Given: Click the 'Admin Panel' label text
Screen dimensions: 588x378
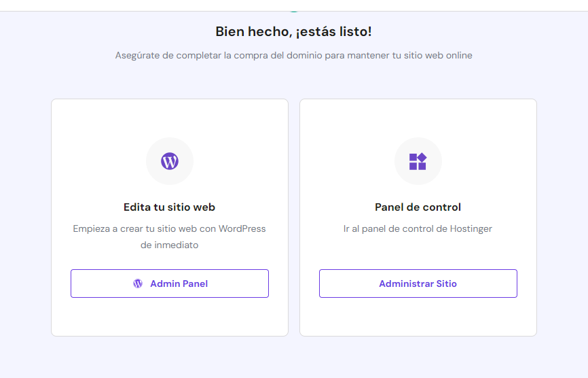Looking at the screenshot, I should tap(179, 283).
